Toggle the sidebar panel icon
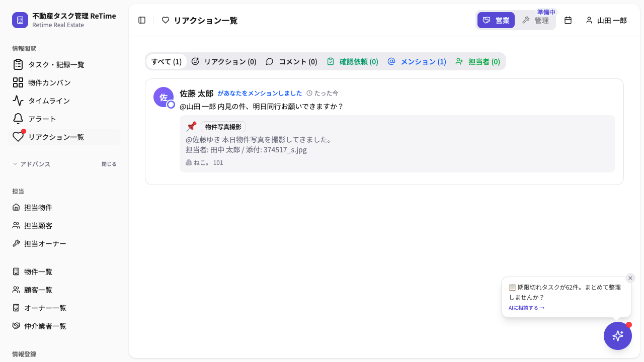This screenshot has width=644, height=362. tap(142, 20)
